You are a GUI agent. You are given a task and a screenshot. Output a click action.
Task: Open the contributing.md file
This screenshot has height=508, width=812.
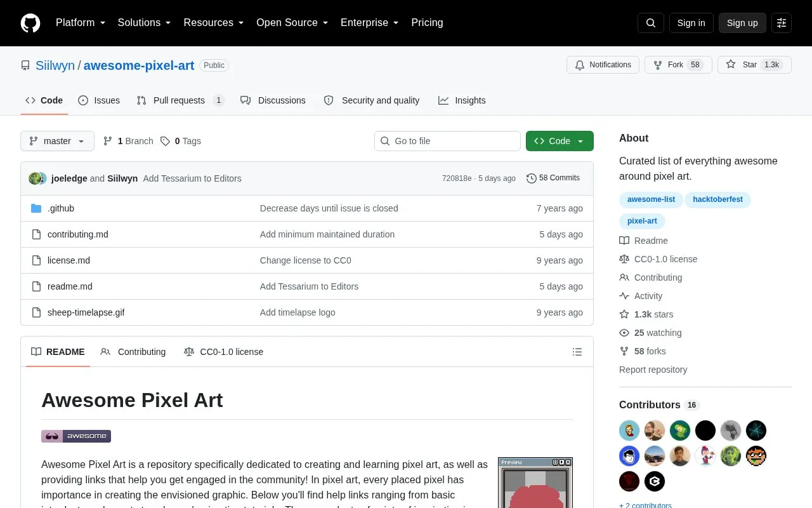tap(78, 234)
